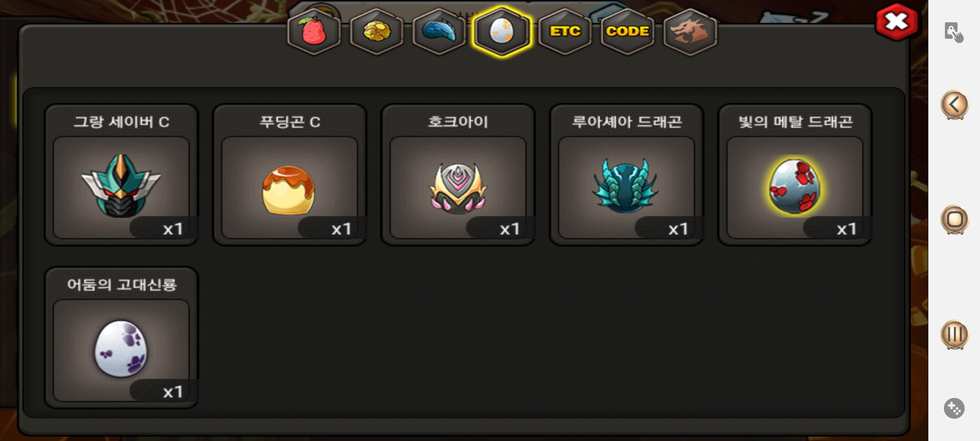Tap the emulator home circle button

[955, 220]
